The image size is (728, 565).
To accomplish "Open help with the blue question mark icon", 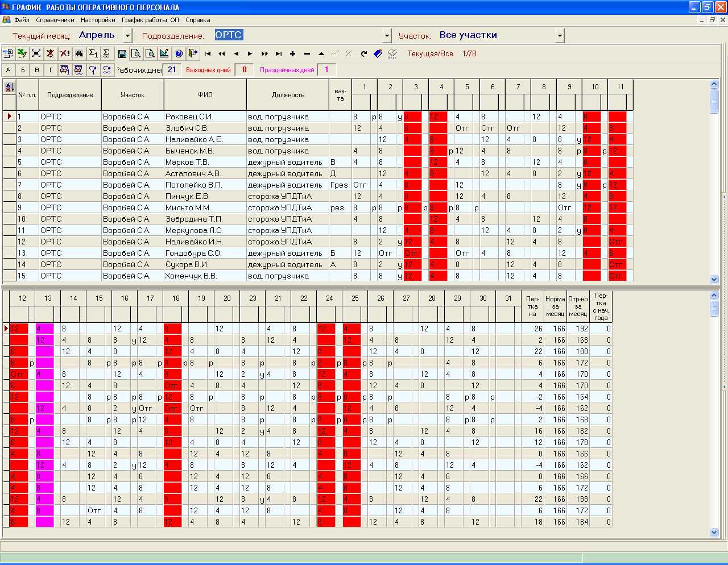I will pos(179,53).
